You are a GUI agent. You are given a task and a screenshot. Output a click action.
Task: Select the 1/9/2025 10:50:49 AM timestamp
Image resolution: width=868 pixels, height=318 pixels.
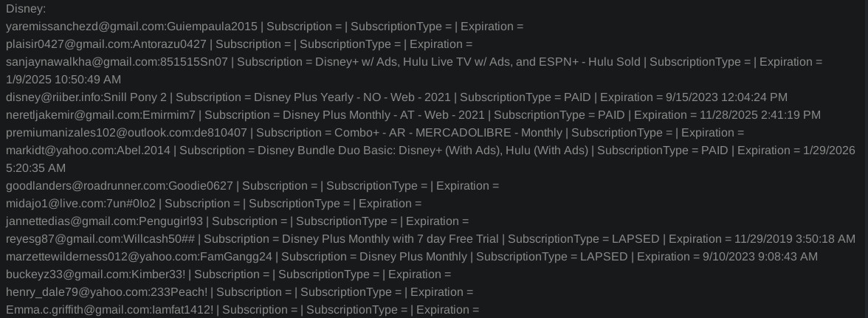click(63, 80)
